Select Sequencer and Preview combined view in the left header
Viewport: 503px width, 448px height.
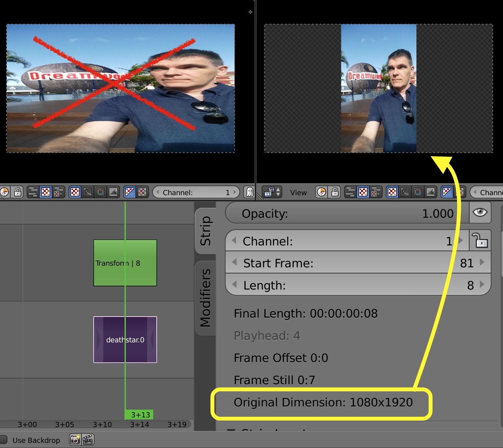[58, 192]
